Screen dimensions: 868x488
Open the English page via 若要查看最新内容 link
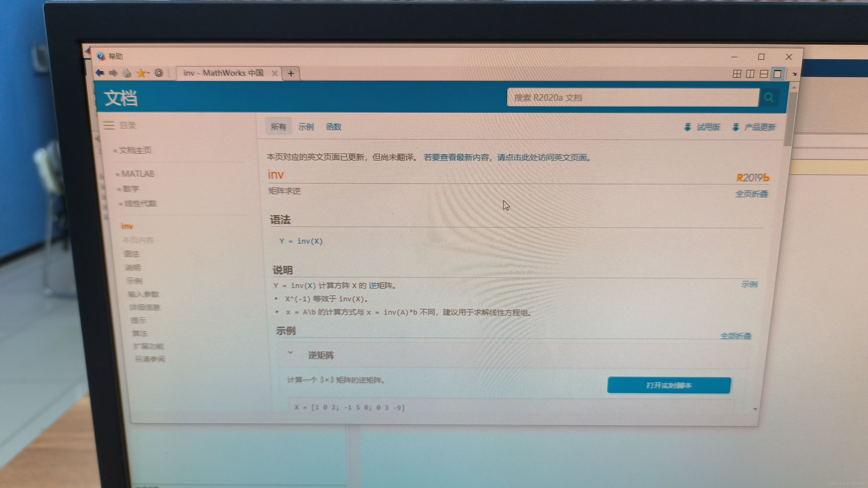tap(507, 157)
